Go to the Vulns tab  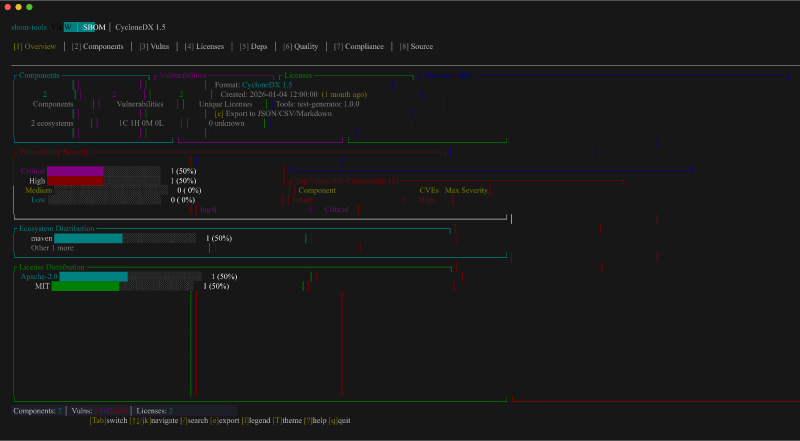pyautogui.click(x=154, y=47)
